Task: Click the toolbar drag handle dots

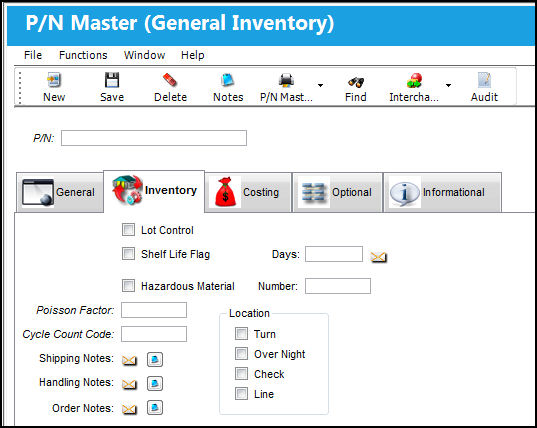Action: tap(20, 87)
